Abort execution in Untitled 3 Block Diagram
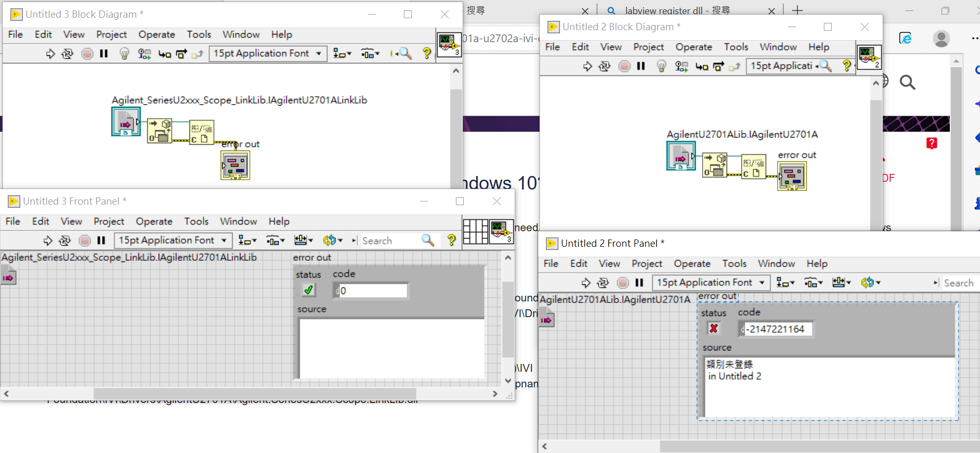This screenshot has height=453, width=980. coord(87,54)
